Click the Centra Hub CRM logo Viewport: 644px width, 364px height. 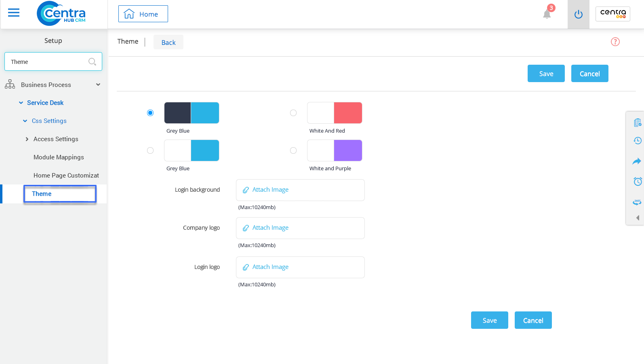coord(61,14)
